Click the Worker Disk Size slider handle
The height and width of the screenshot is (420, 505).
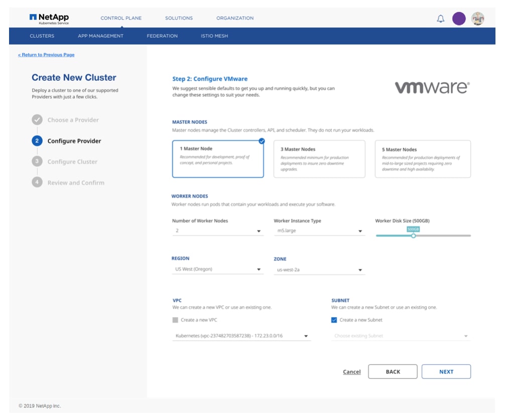click(413, 235)
